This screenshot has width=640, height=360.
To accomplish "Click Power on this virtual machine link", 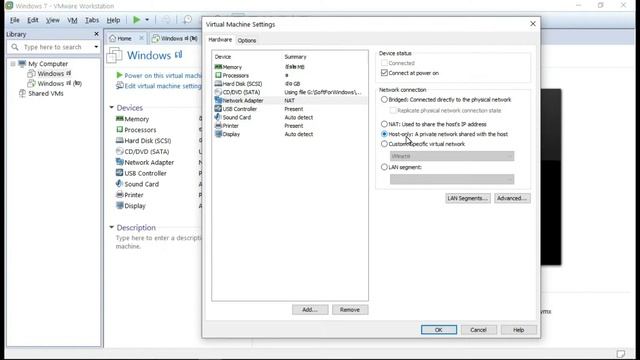I will pos(159,76).
